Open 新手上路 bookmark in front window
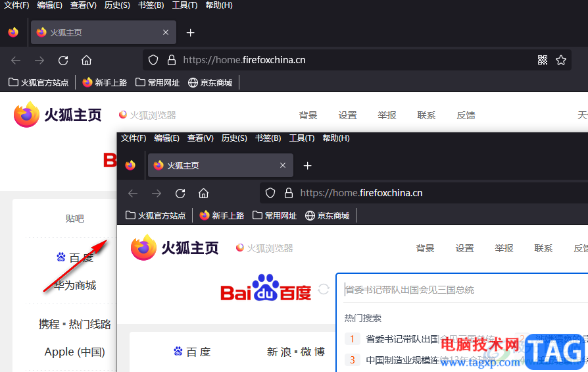The height and width of the screenshot is (372, 588). coord(222,215)
